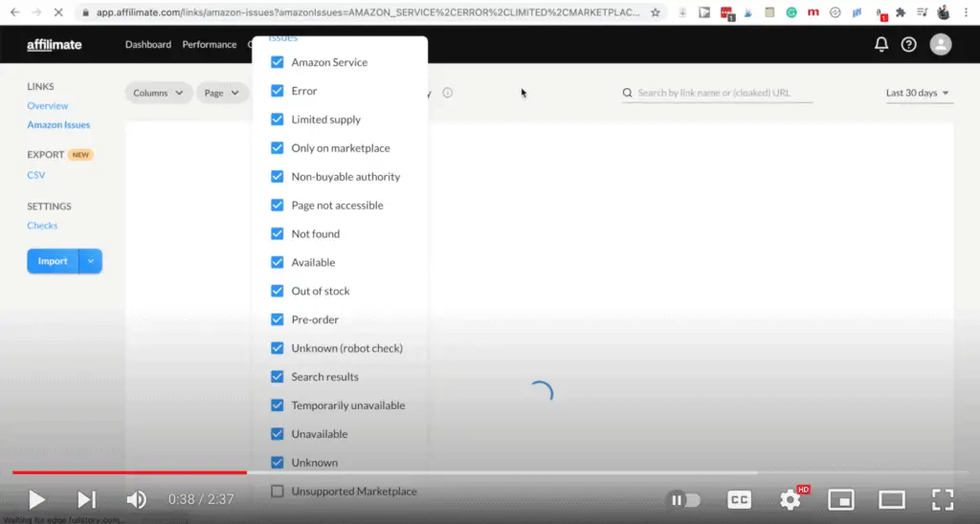Play the YouTube video
The image size is (980, 524).
[37, 499]
